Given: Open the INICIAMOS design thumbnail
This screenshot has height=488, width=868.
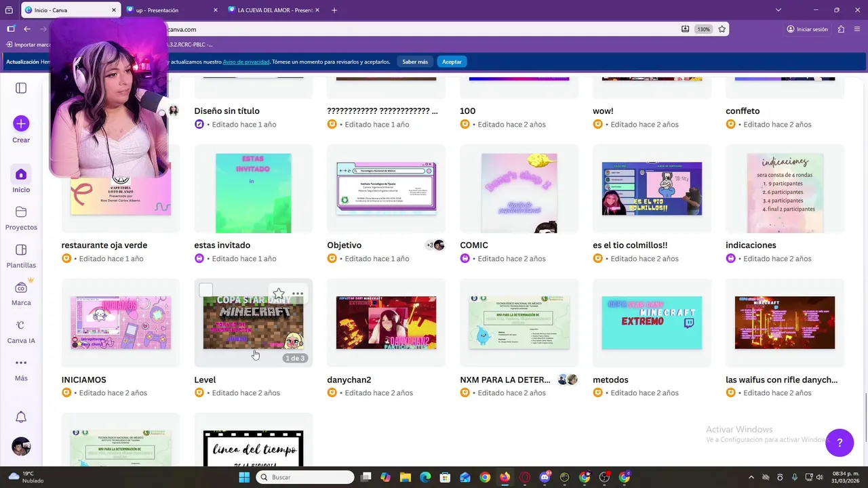Looking at the screenshot, I should (x=121, y=323).
